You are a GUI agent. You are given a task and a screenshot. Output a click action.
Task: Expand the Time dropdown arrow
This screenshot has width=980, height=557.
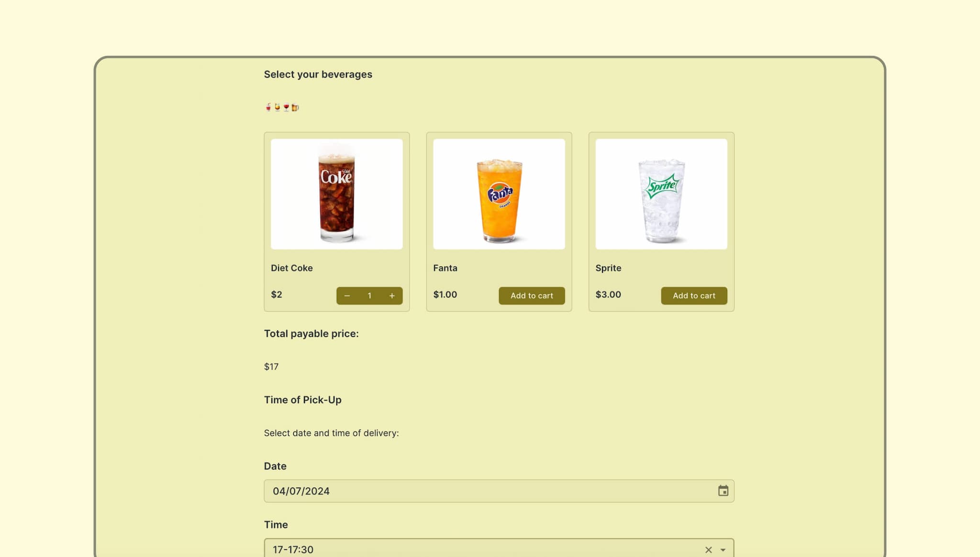723,550
